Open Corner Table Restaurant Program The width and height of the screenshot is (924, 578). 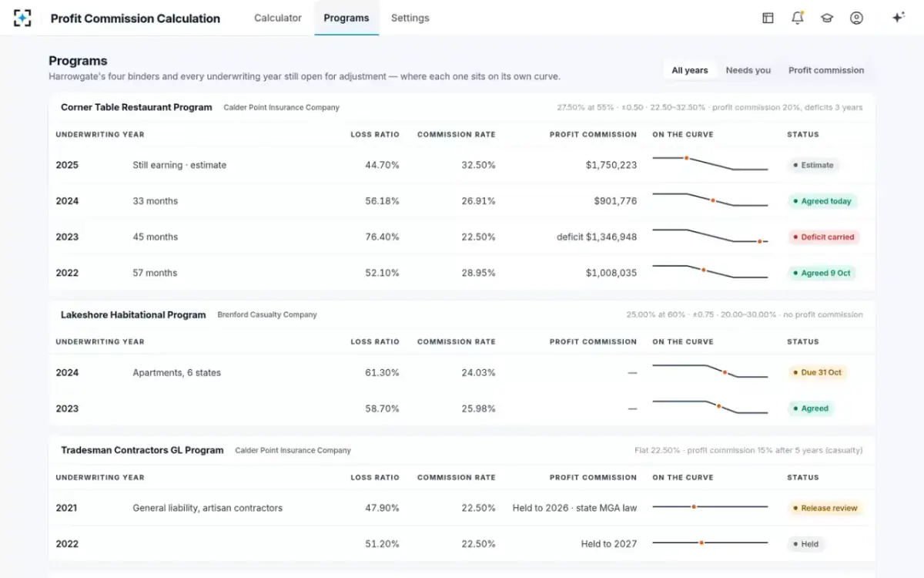point(136,107)
